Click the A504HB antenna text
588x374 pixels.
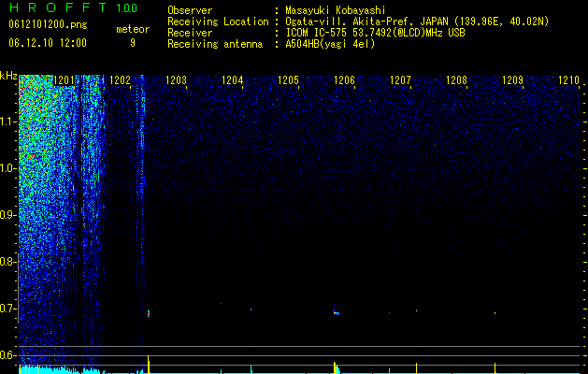[330, 44]
